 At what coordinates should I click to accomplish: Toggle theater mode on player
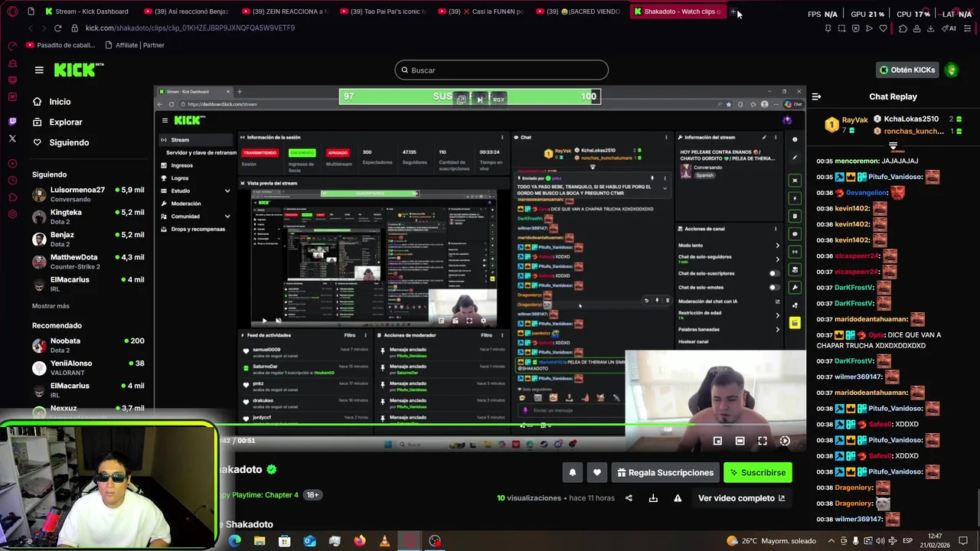[x=740, y=441]
